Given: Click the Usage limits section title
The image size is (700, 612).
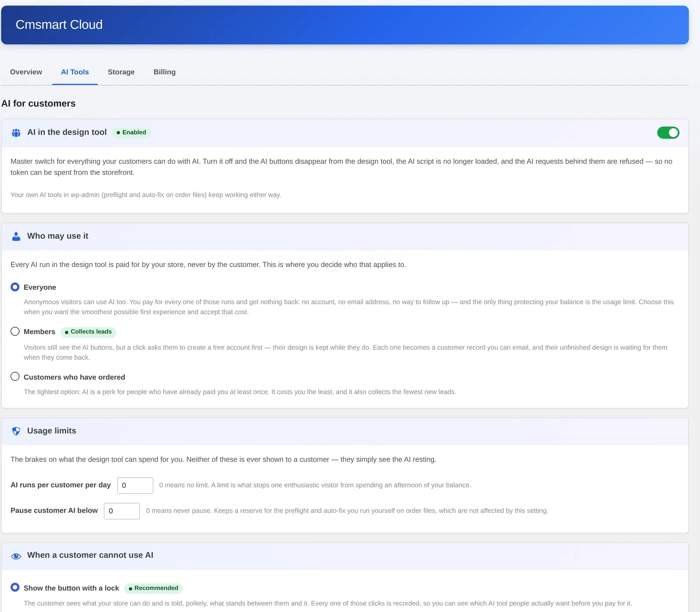Looking at the screenshot, I should tap(52, 431).
